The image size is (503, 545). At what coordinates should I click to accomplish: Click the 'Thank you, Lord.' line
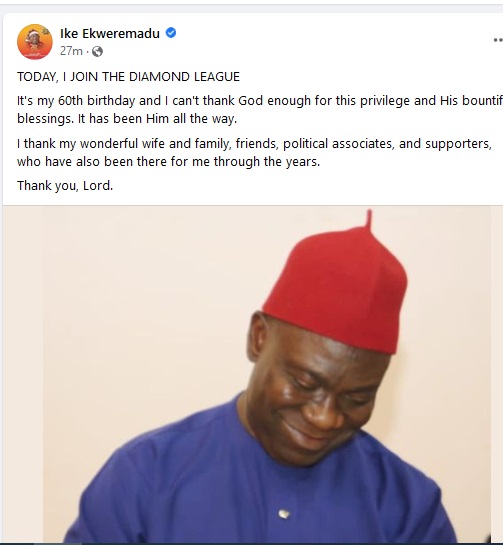tap(65, 186)
